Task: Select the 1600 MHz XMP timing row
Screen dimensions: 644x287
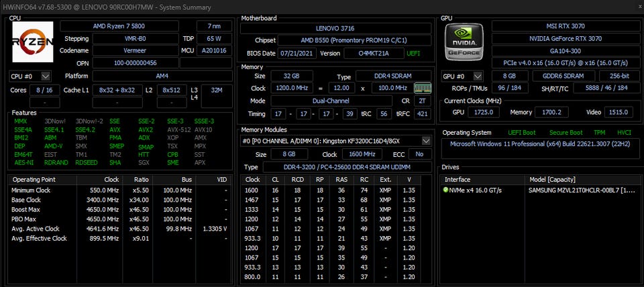Action: coord(331,190)
